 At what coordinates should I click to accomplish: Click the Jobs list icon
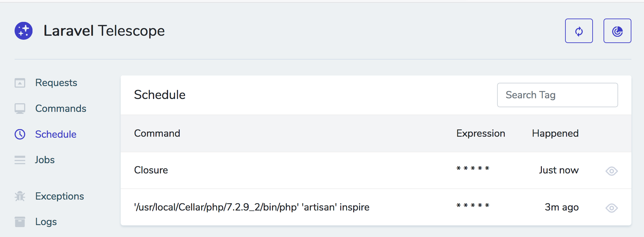click(x=20, y=160)
